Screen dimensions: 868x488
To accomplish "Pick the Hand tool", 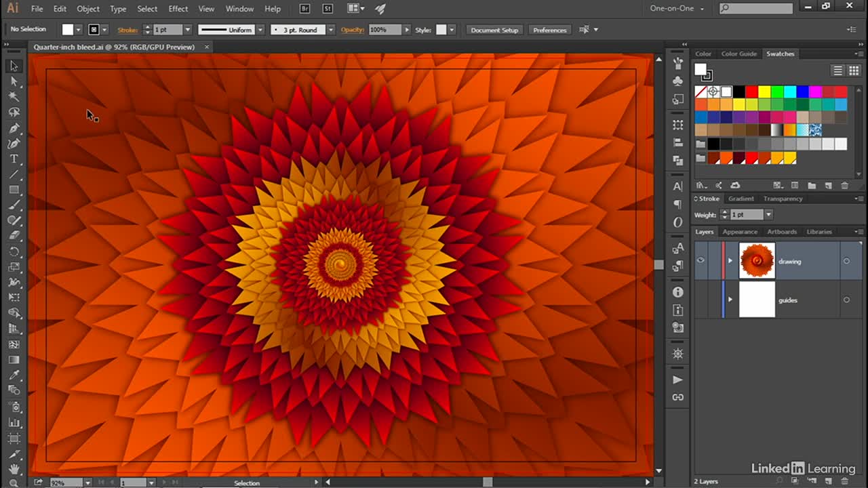I will point(14,469).
